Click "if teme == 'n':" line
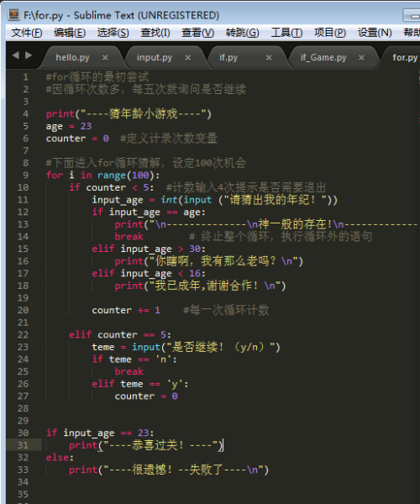 [x=134, y=360]
